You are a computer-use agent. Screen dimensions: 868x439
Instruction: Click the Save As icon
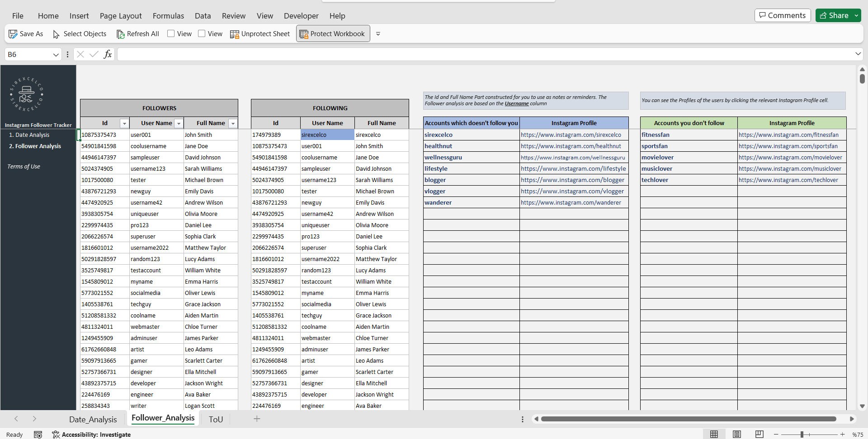pyautogui.click(x=13, y=33)
